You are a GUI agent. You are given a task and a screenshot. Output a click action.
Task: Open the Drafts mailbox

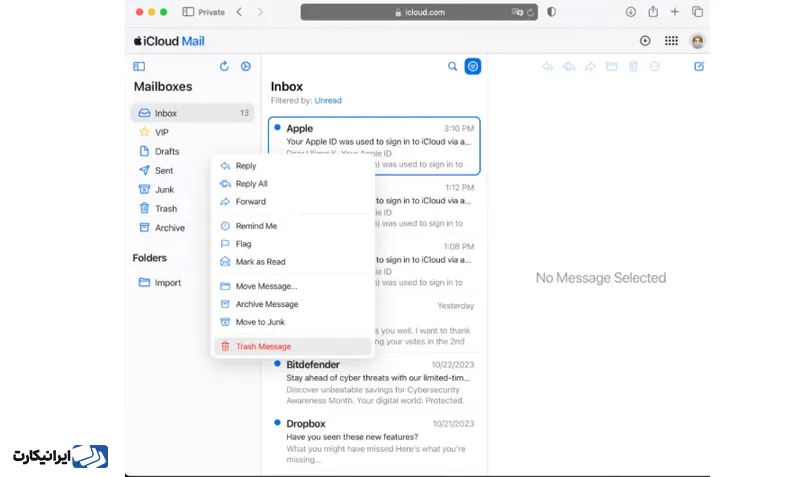pos(192,151)
